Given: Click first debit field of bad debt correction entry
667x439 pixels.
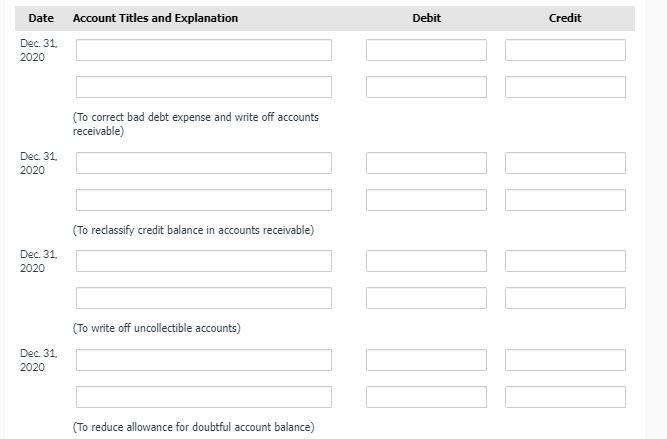Looking at the screenshot, I should [x=426, y=50].
